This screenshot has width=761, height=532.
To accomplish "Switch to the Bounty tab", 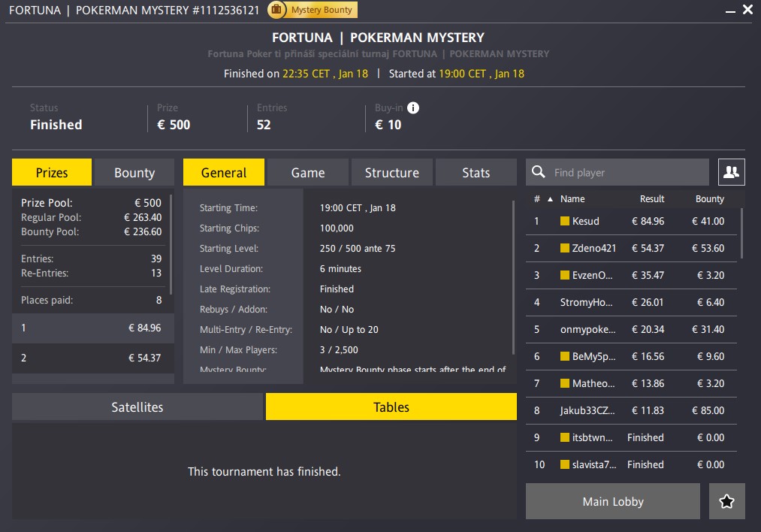I will [134, 172].
